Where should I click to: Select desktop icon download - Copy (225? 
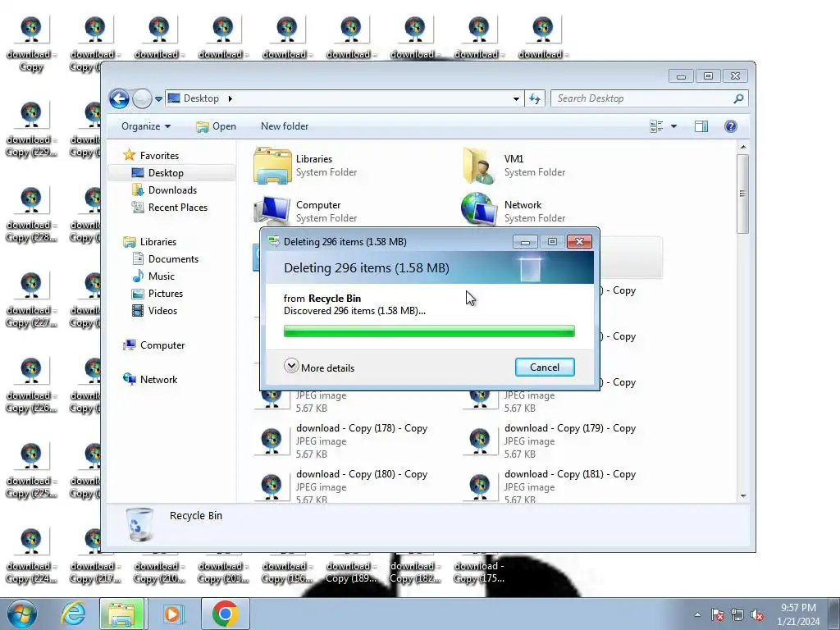pos(31,471)
